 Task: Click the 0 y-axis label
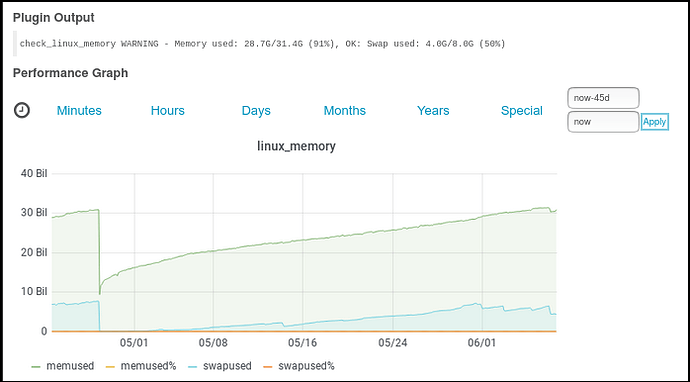(x=44, y=331)
